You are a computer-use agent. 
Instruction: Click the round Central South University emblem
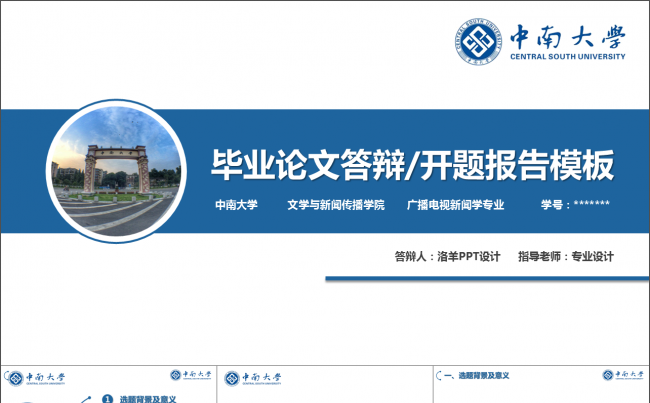coord(478,41)
